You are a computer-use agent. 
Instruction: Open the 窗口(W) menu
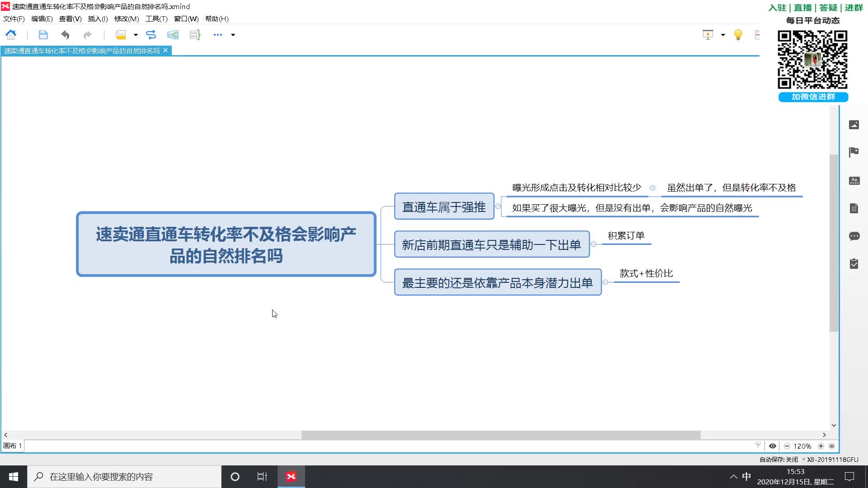pos(186,19)
